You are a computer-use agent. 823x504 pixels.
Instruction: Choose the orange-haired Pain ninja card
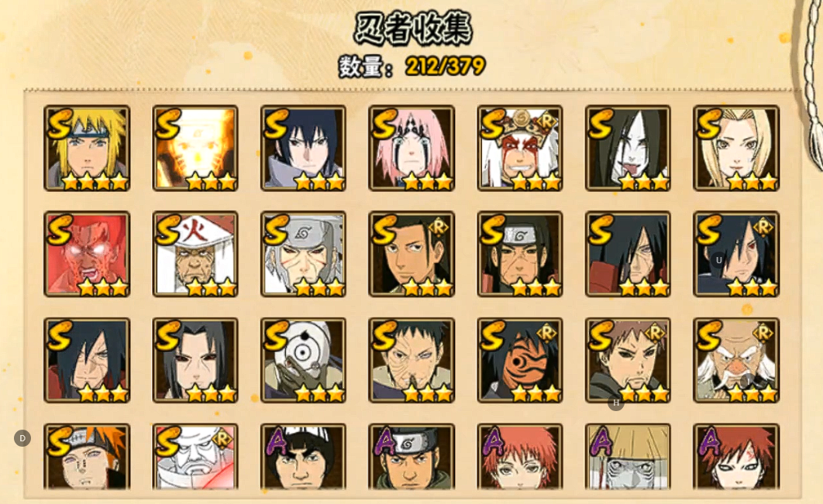[87, 457]
